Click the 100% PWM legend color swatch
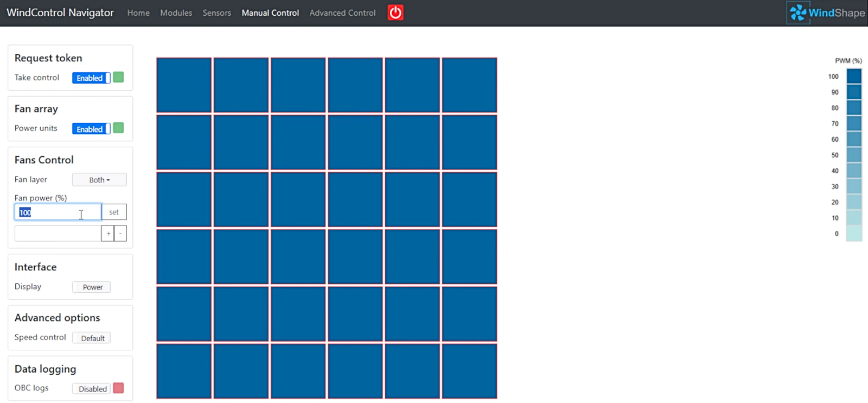The width and height of the screenshot is (868, 403). (854, 76)
